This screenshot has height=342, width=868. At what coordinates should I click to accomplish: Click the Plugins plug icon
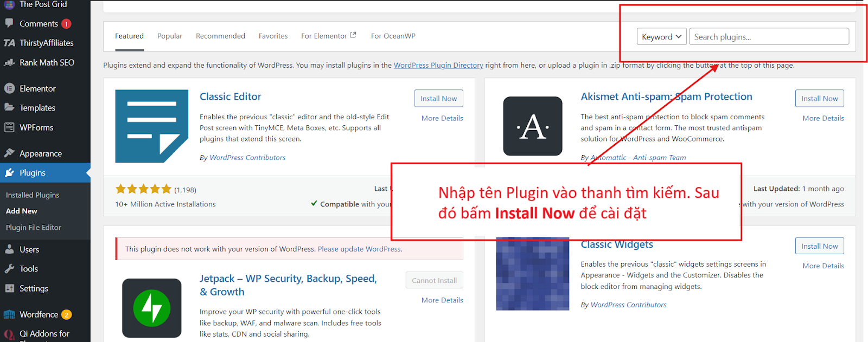point(9,173)
